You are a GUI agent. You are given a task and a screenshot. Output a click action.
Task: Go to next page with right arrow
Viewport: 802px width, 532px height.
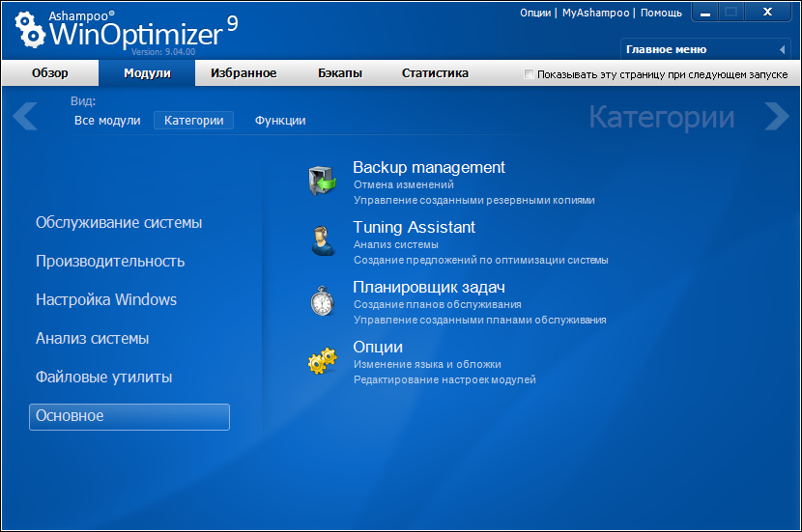pos(776,116)
